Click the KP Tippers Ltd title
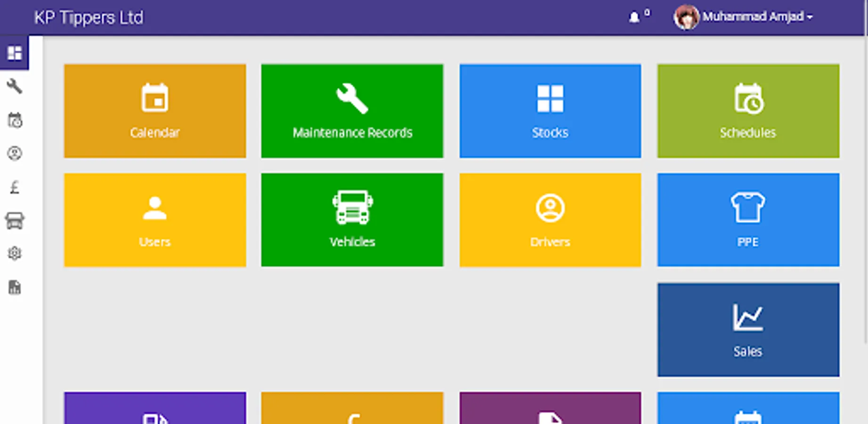The image size is (868, 424). point(89,18)
